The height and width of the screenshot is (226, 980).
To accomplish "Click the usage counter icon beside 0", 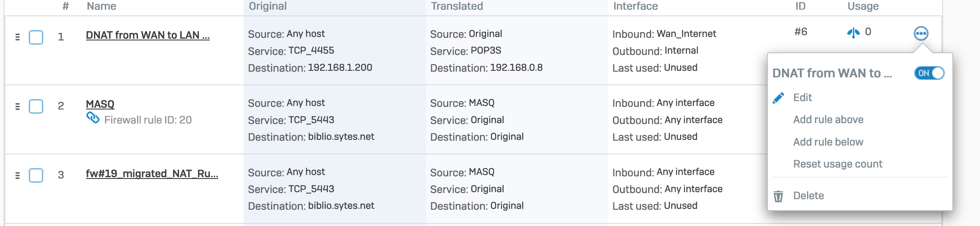I will tap(853, 33).
